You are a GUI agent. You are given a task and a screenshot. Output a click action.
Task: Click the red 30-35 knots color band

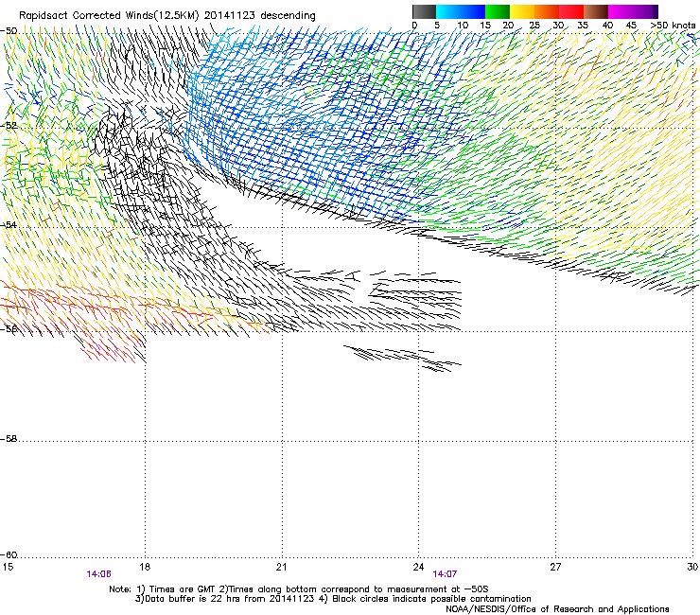pos(571,11)
